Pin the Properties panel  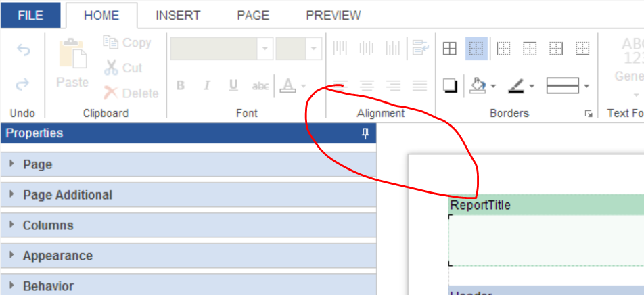tap(365, 133)
